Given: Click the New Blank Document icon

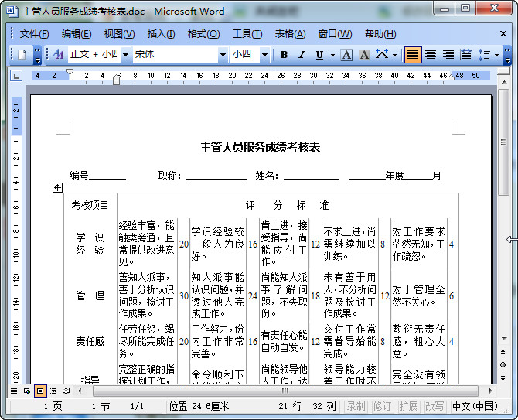Looking at the screenshot, I should 22,55.
